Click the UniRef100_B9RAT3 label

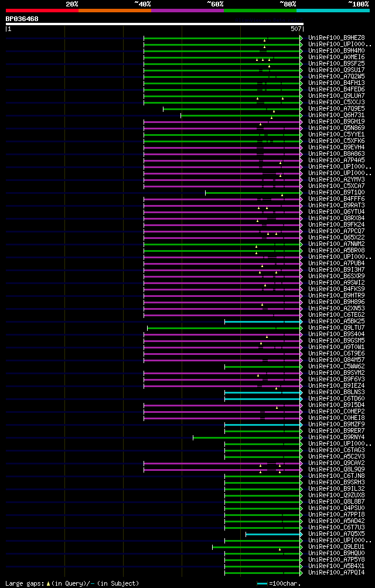click(x=336, y=206)
